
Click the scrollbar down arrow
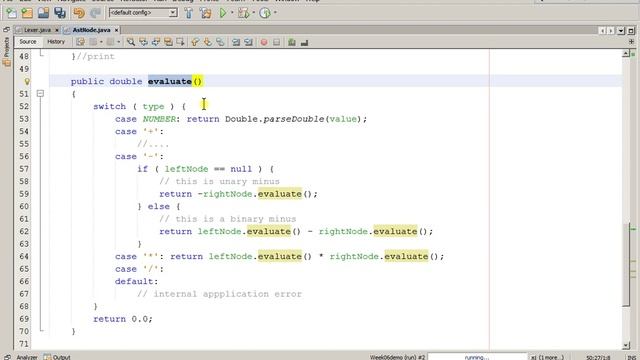click(626, 346)
